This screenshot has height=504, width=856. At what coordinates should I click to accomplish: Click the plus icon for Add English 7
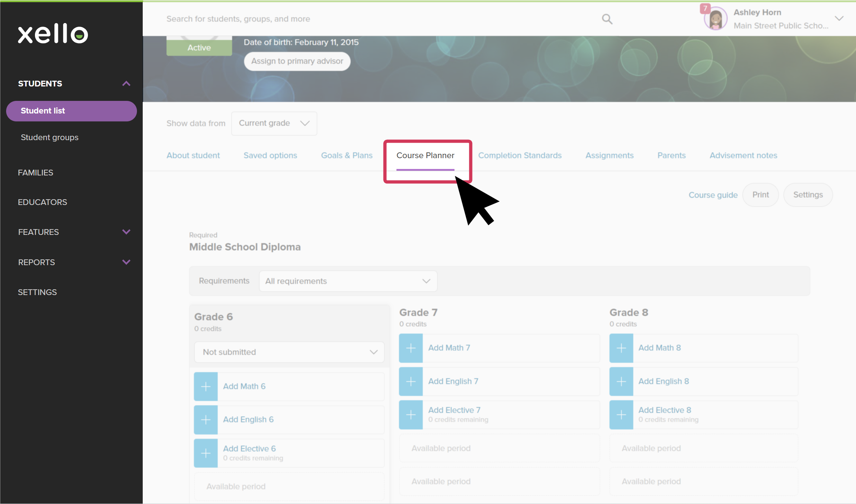point(411,381)
